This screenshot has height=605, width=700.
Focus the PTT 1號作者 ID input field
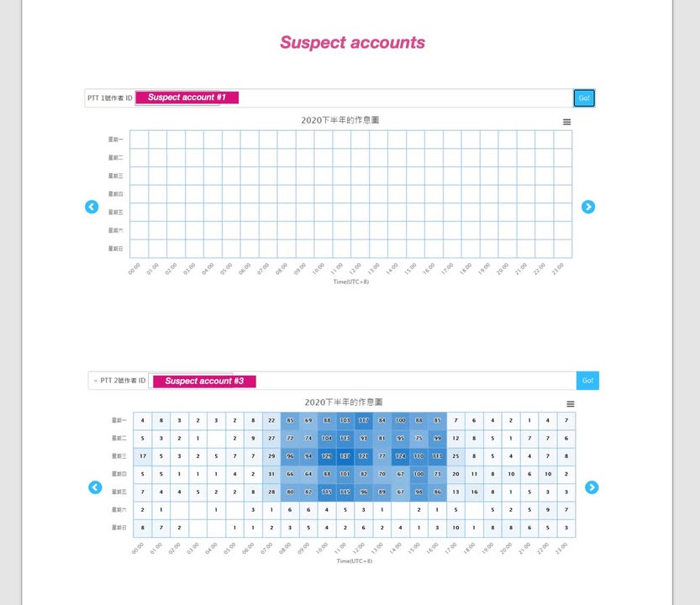click(x=403, y=98)
